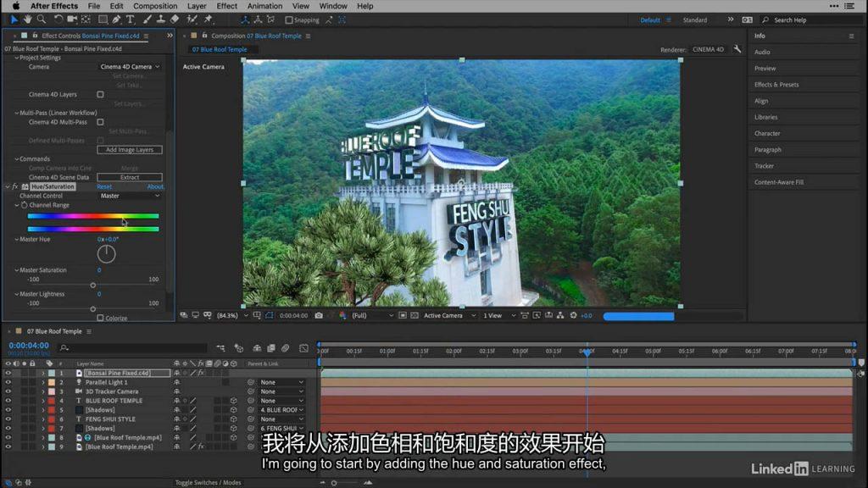Take snapshot with camera icon in viewer
The width and height of the screenshot is (868, 488).
pos(319,315)
